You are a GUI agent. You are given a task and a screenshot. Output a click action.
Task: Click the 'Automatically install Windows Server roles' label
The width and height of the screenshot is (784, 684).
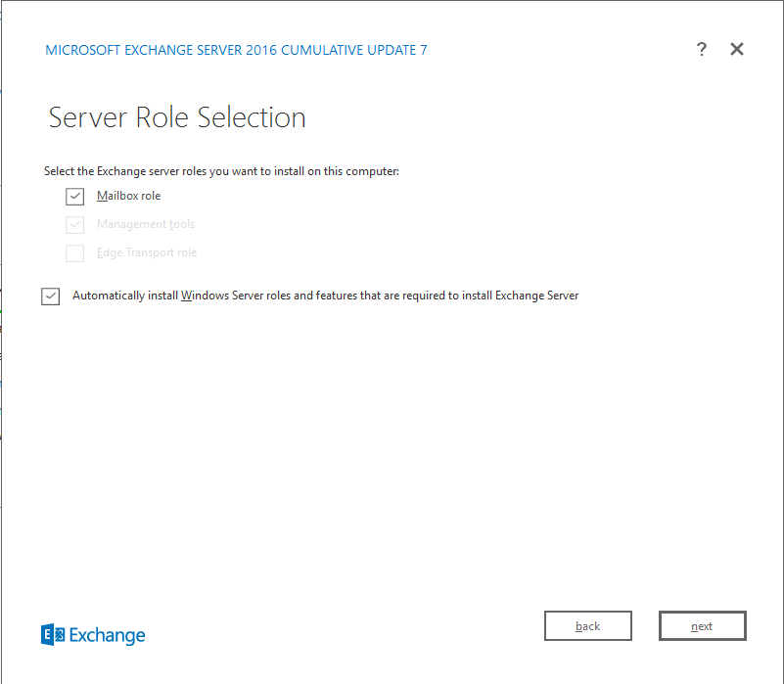click(326, 296)
